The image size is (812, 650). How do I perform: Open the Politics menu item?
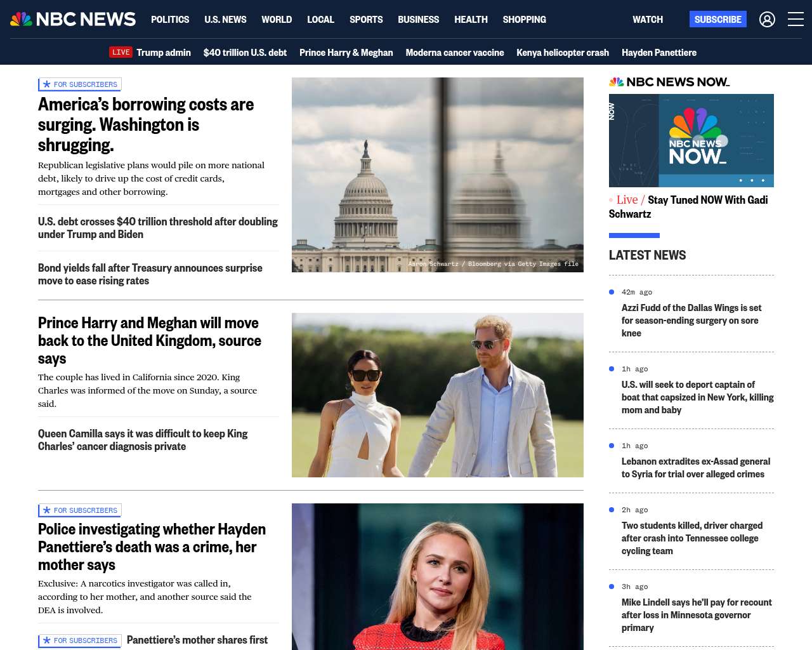coord(170,20)
